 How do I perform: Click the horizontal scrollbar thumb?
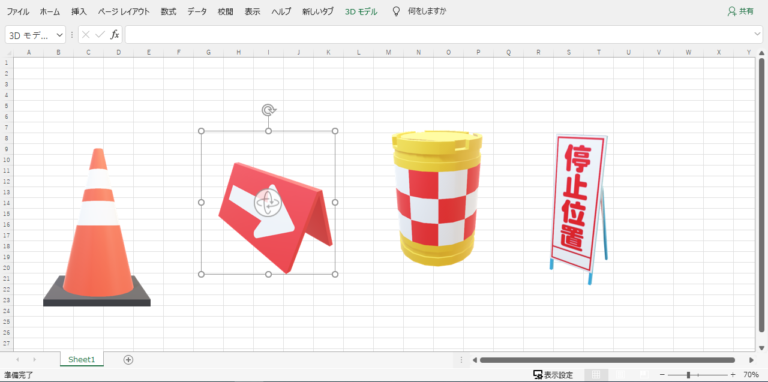click(x=607, y=360)
